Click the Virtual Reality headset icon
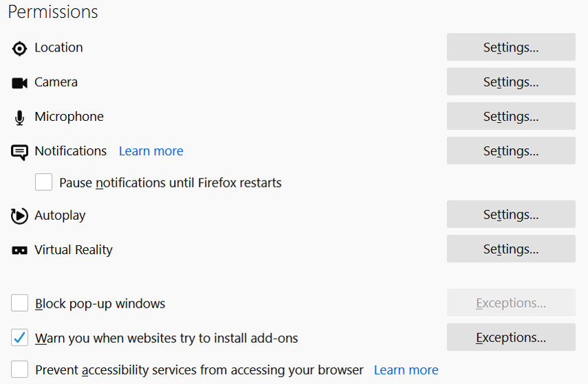 [x=19, y=250]
